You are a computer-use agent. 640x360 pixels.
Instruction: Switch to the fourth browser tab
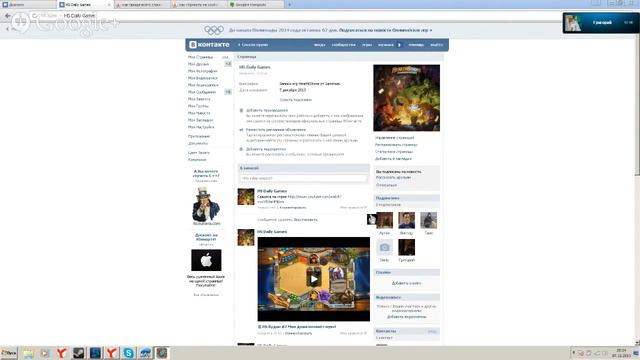(x=198, y=4)
